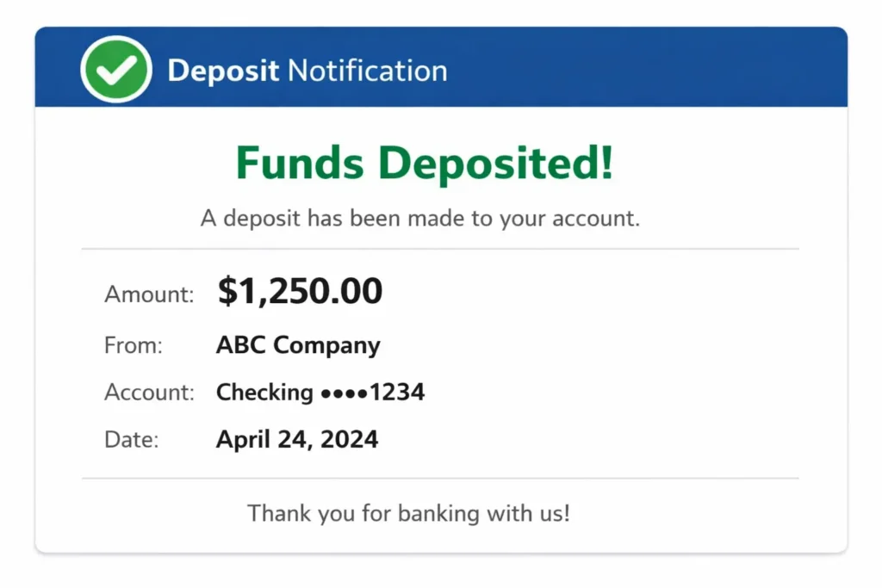Select the Account field label
Image resolution: width=882 pixels, height=588 pixels.
point(150,393)
